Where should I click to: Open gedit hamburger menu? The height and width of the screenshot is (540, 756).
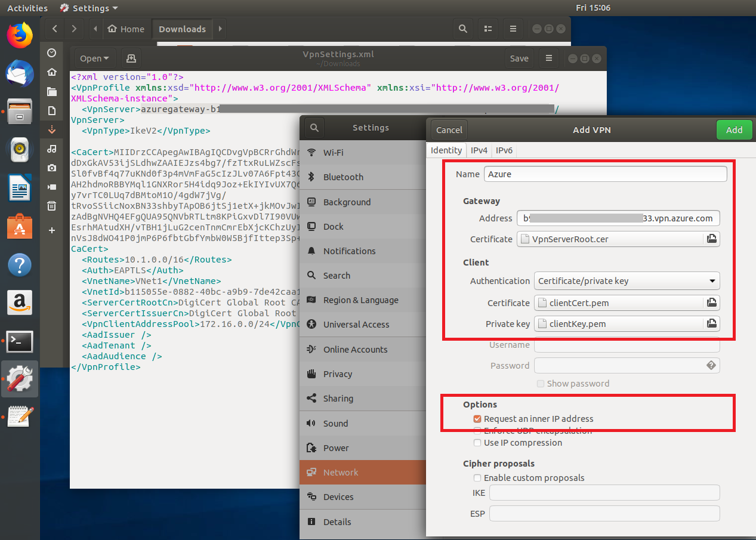(548, 58)
